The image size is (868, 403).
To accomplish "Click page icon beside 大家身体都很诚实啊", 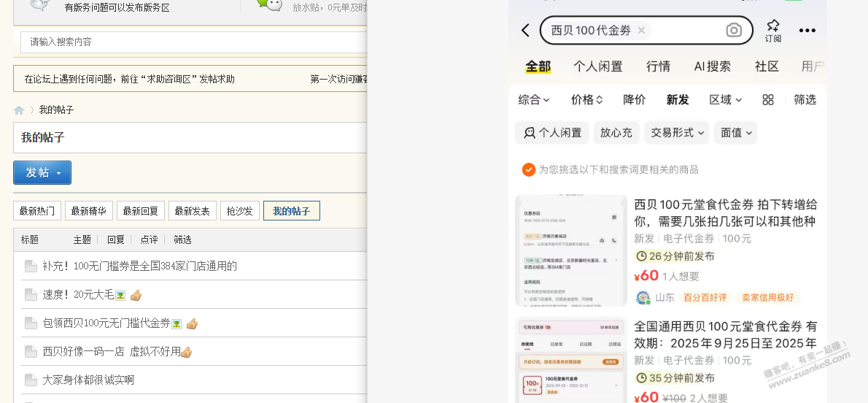I will coord(31,380).
